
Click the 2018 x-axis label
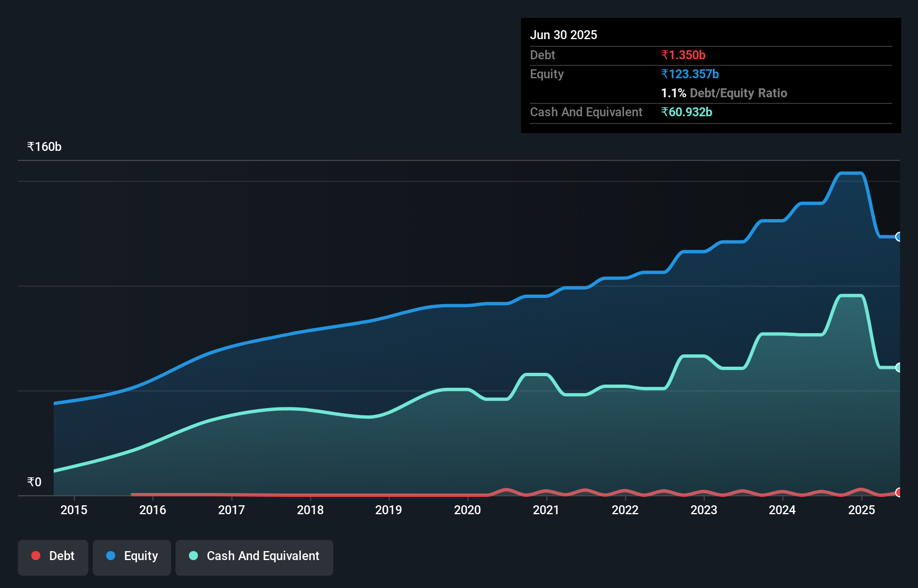(310, 510)
